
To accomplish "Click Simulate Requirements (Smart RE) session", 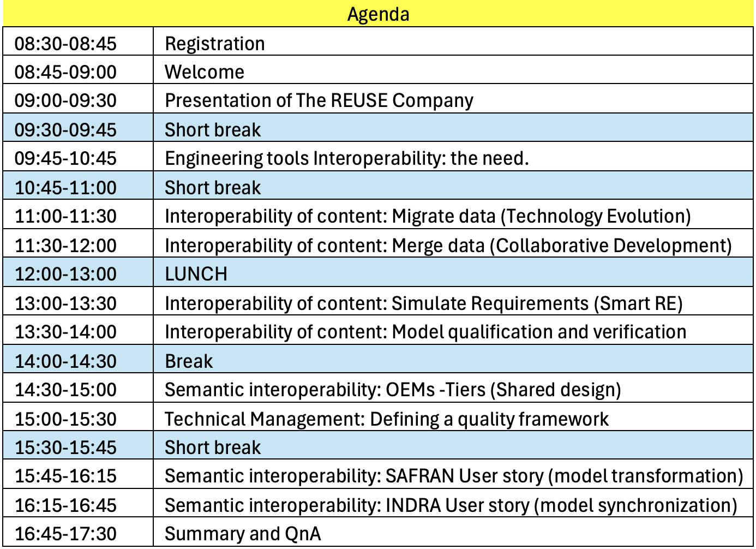I will [423, 303].
